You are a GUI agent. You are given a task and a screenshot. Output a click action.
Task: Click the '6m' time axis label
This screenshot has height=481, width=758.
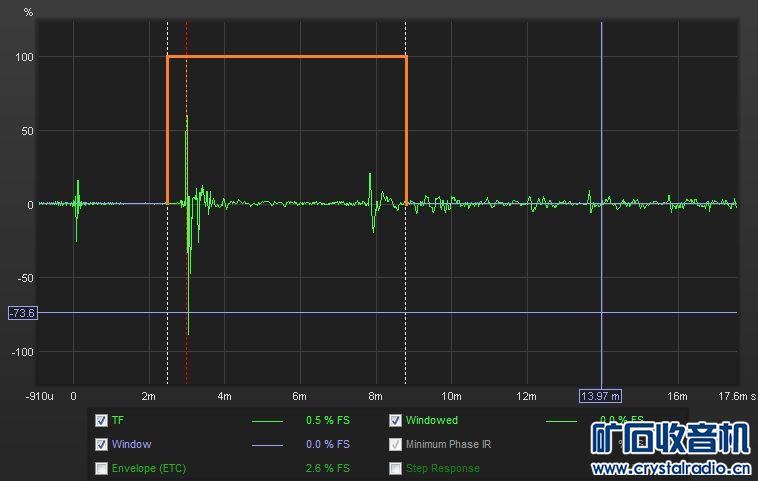coord(299,396)
